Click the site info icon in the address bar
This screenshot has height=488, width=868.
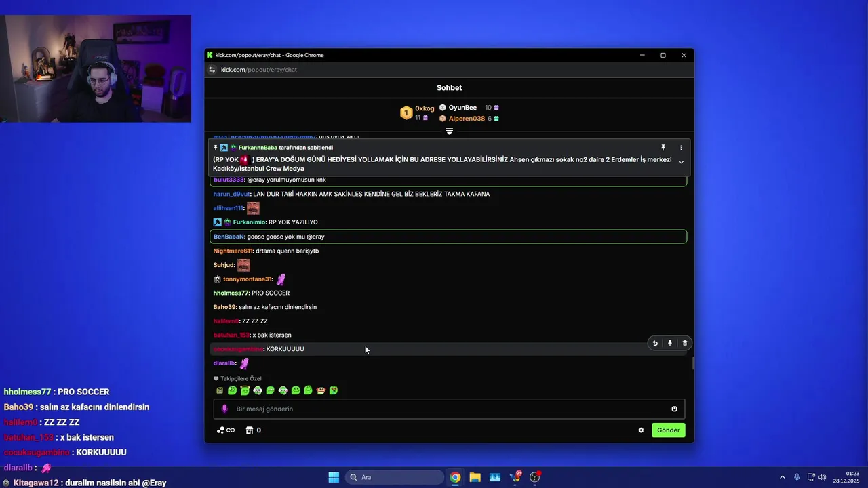(212, 70)
